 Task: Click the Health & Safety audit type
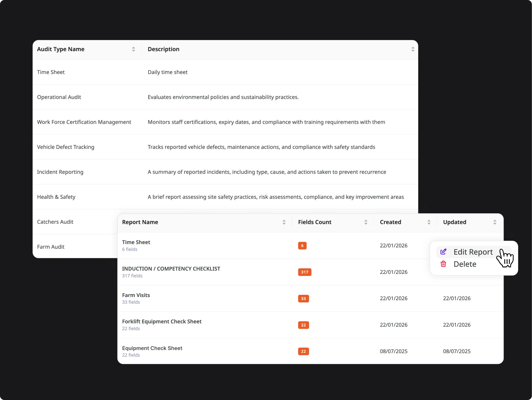[x=56, y=197]
